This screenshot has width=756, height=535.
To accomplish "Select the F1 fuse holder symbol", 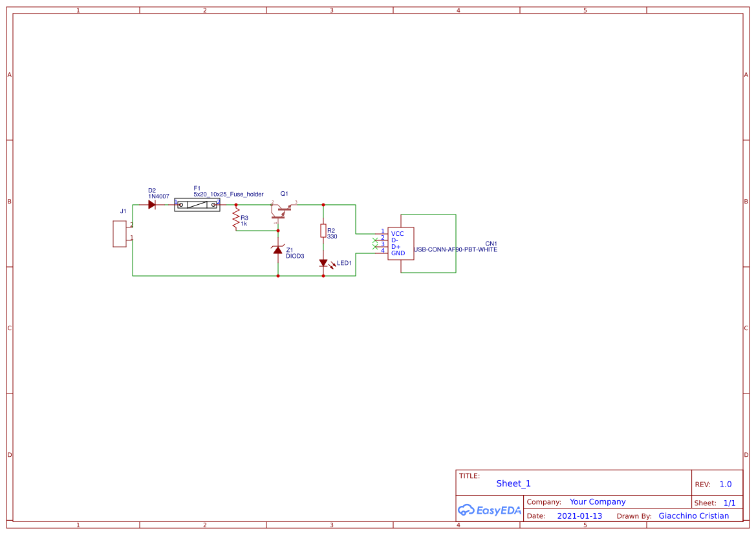I will click(x=197, y=204).
